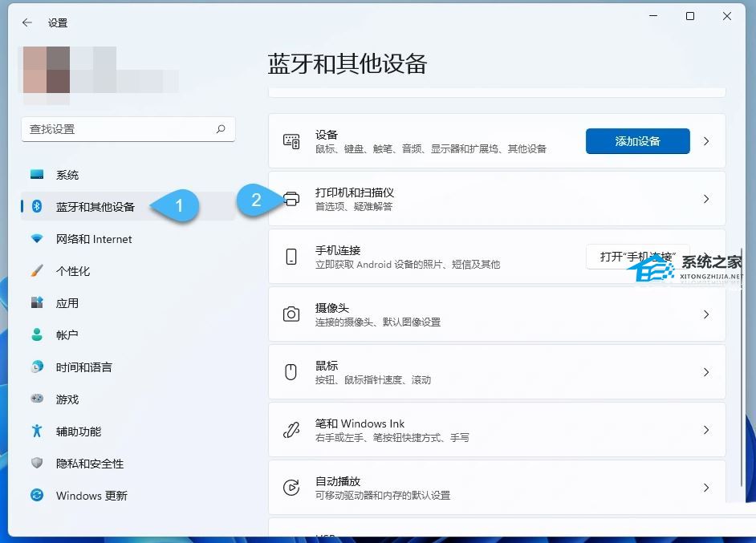Expand 打印机和扫描仪 using its chevron
This screenshot has height=543, width=756.
pyautogui.click(x=706, y=199)
